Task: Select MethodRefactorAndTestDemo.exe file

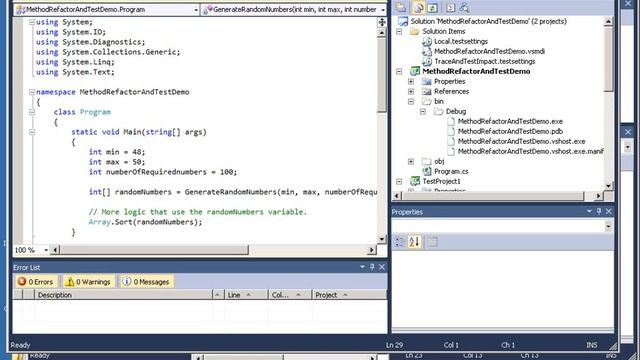Action: point(510,121)
